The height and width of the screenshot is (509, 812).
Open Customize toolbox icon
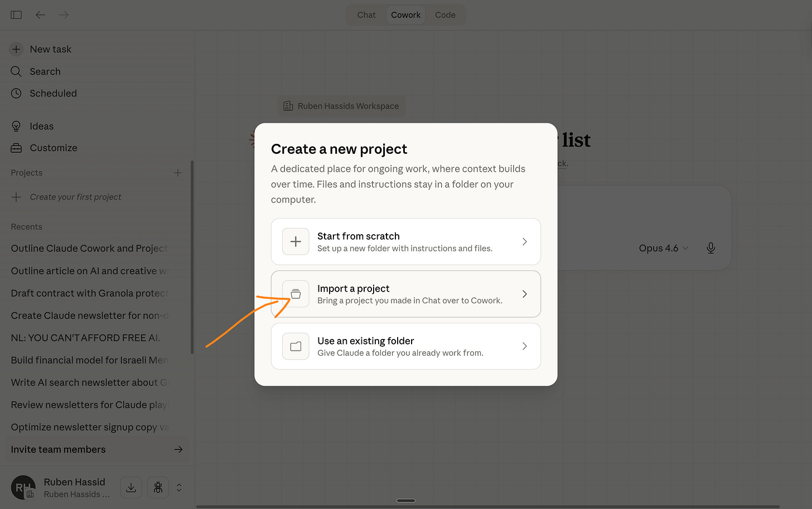(x=16, y=148)
